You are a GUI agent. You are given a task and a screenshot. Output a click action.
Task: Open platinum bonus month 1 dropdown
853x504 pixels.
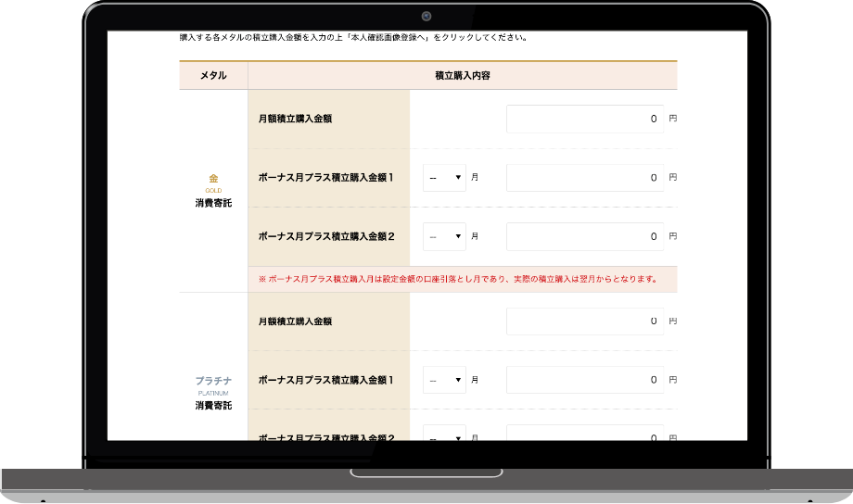pyautogui.click(x=445, y=380)
